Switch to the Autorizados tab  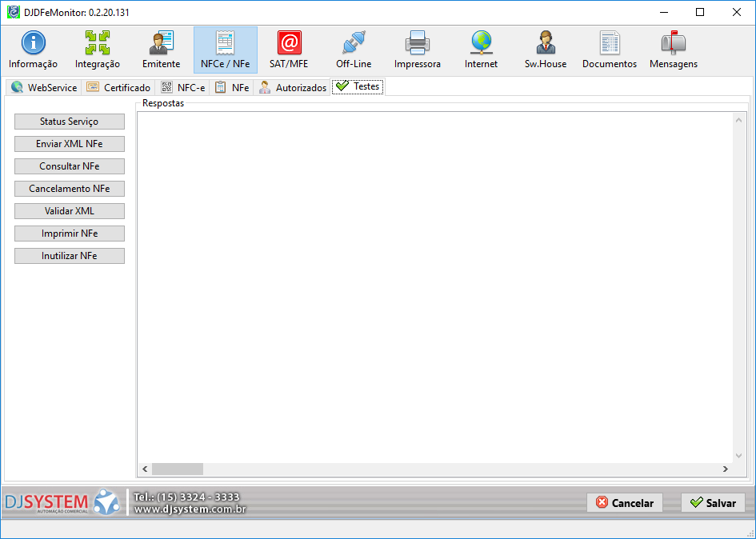(292, 87)
